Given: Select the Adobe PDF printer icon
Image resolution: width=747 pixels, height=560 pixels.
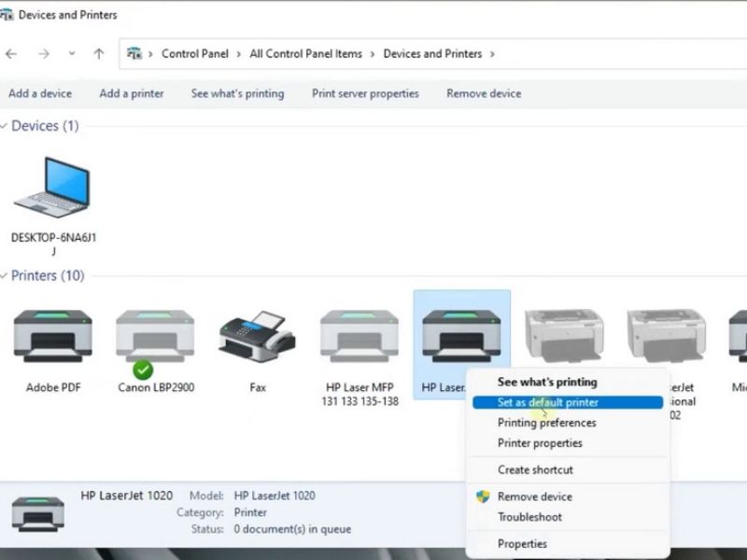Looking at the screenshot, I should coord(52,337).
